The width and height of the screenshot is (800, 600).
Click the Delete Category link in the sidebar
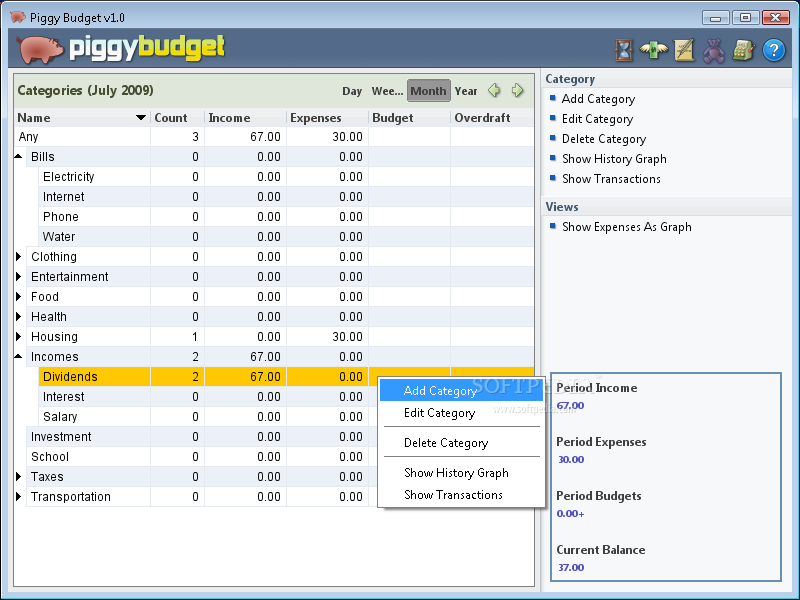tap(604, 139)
